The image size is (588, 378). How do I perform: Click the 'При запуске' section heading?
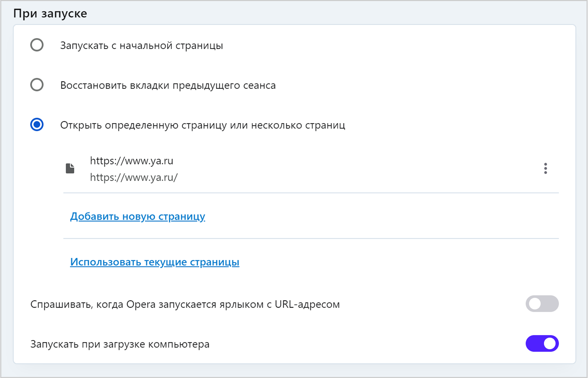tap(50, 13)
